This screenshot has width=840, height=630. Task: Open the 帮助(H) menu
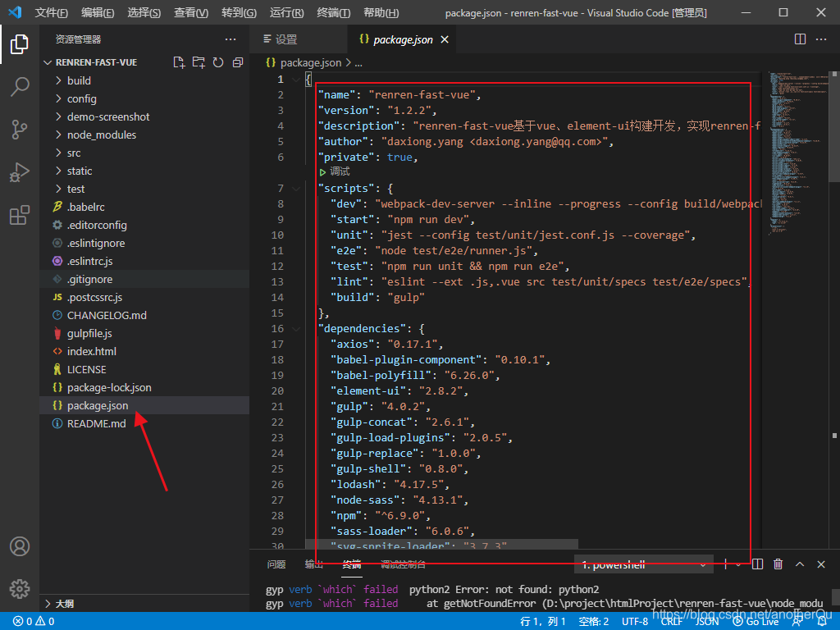click(x=381, y=12)
